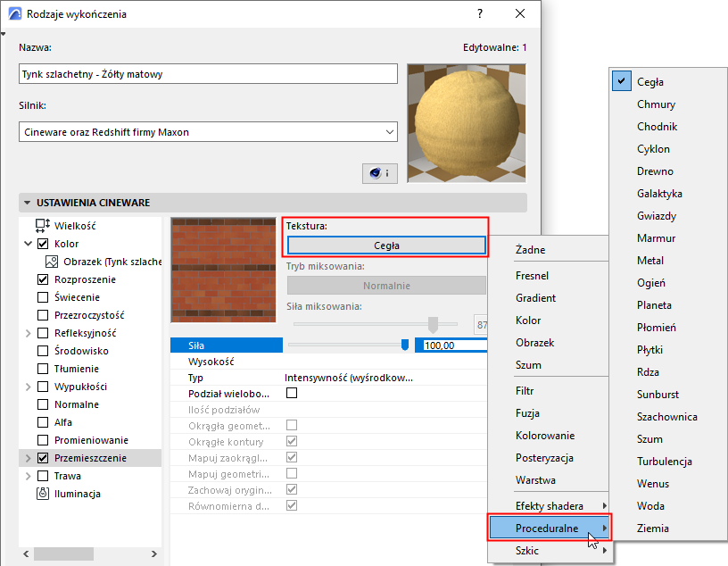Choose Gradient texture option
Viewport: 728px width, 566px height.
click(535, 298)
